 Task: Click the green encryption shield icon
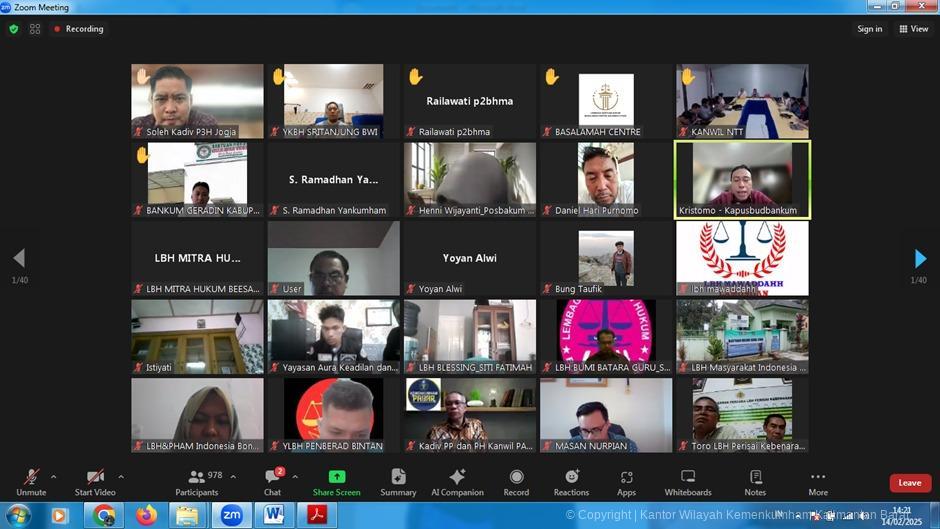click(14, 29)
